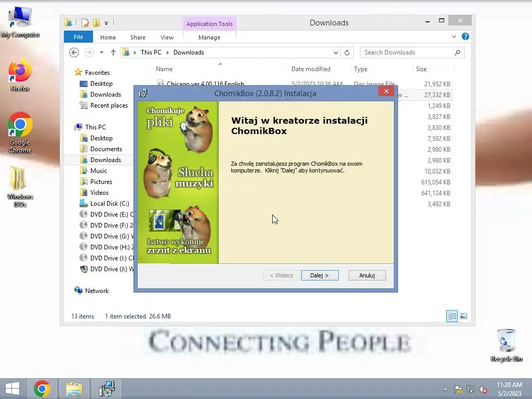Click the Back navigation arrow in Explorer

74,52
